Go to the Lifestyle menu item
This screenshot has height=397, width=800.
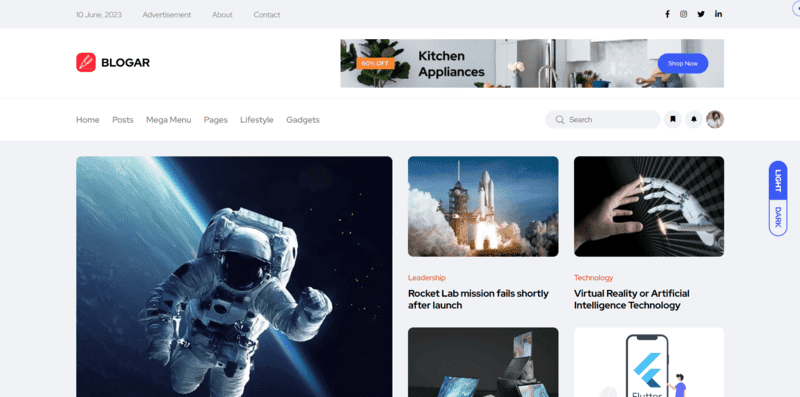pyautogui.click(x=257, y=120)
